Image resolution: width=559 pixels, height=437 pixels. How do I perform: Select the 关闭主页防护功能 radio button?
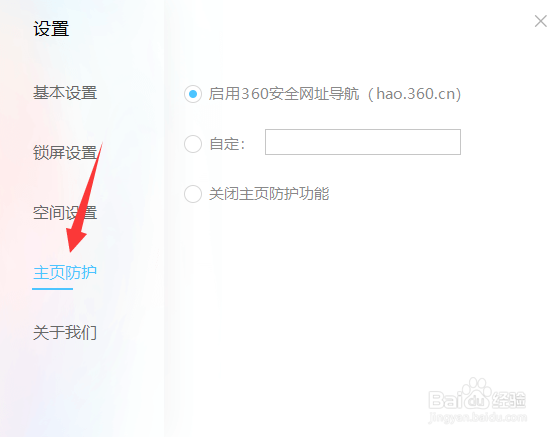pyautogui.click(x=193, y=194)
